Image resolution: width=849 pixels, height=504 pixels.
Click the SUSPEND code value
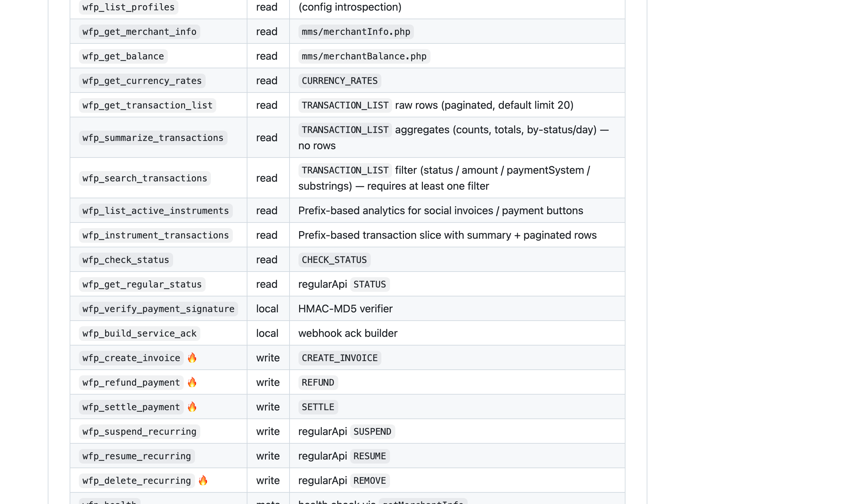pos(372,431)
